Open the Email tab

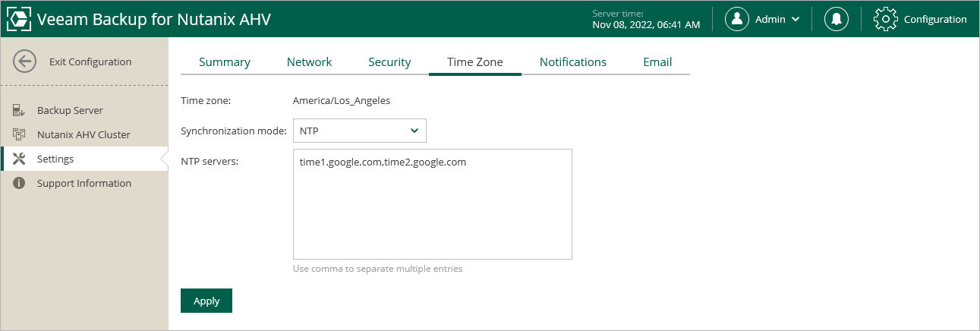657,62
